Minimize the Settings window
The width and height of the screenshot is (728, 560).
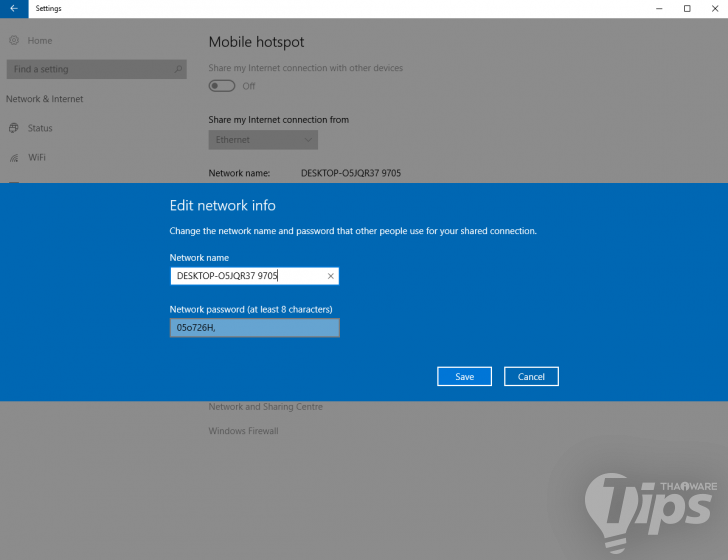[x=659, y=9]
